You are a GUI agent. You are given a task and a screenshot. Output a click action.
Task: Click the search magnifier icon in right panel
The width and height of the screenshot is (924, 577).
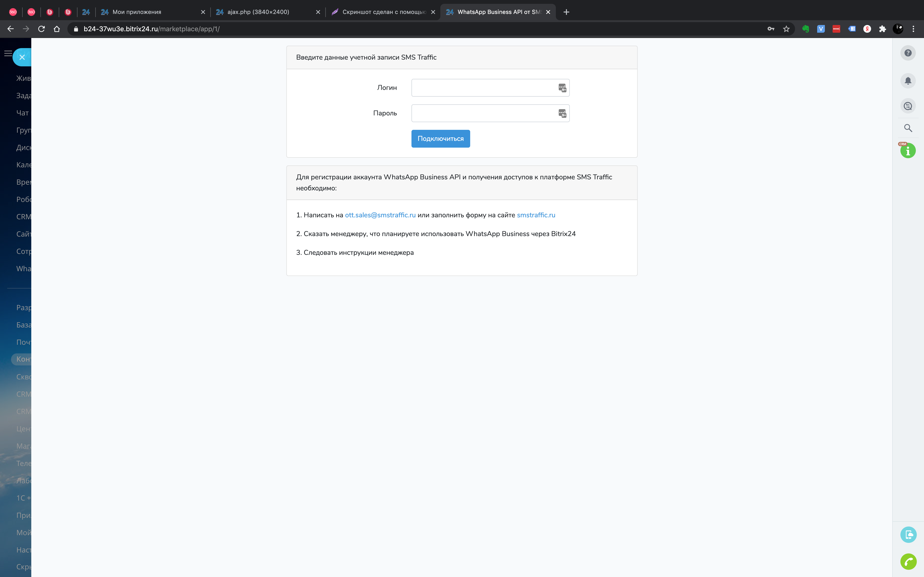click(908, 128)
